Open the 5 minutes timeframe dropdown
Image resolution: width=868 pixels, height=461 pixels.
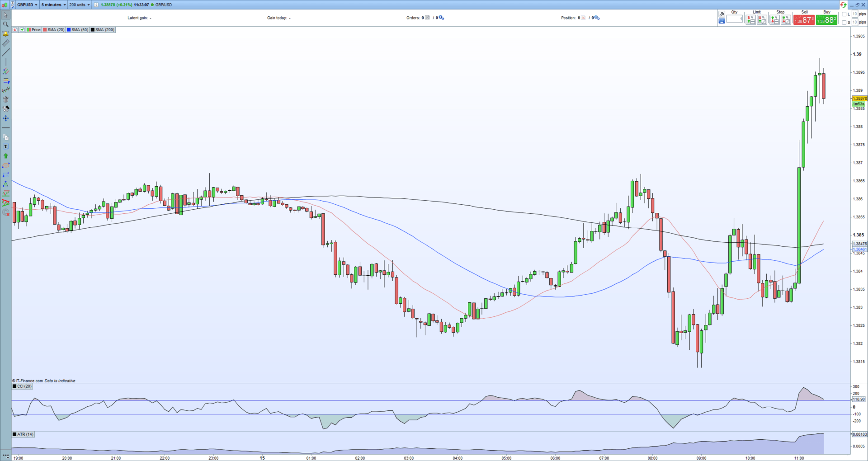(x=53, y=5)
